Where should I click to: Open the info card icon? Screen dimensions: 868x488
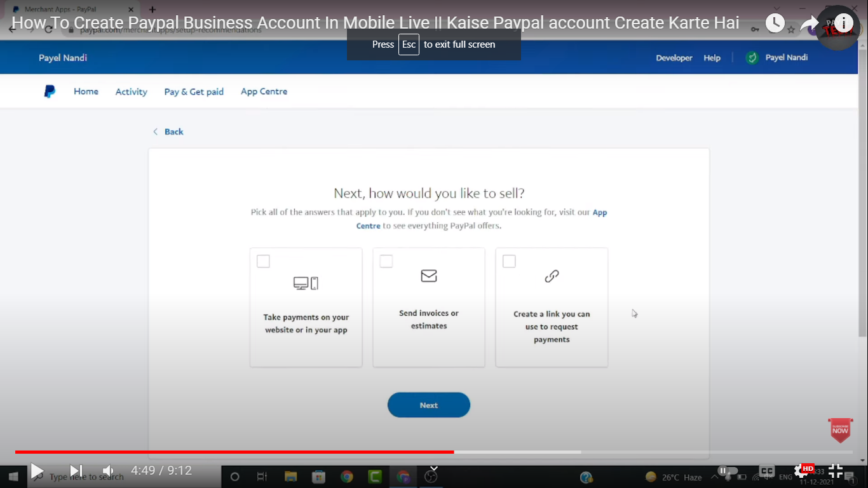[844, 24]
